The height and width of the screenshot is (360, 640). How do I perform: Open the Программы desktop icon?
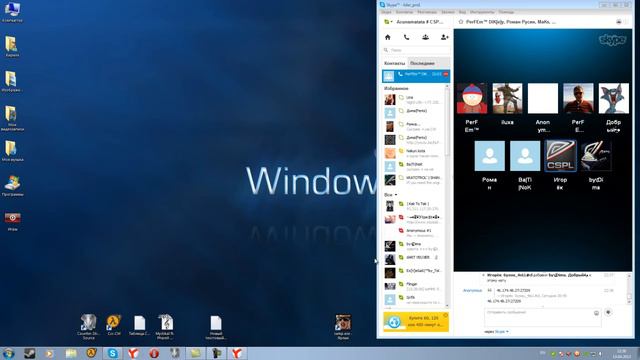click(x=12, y=186)
